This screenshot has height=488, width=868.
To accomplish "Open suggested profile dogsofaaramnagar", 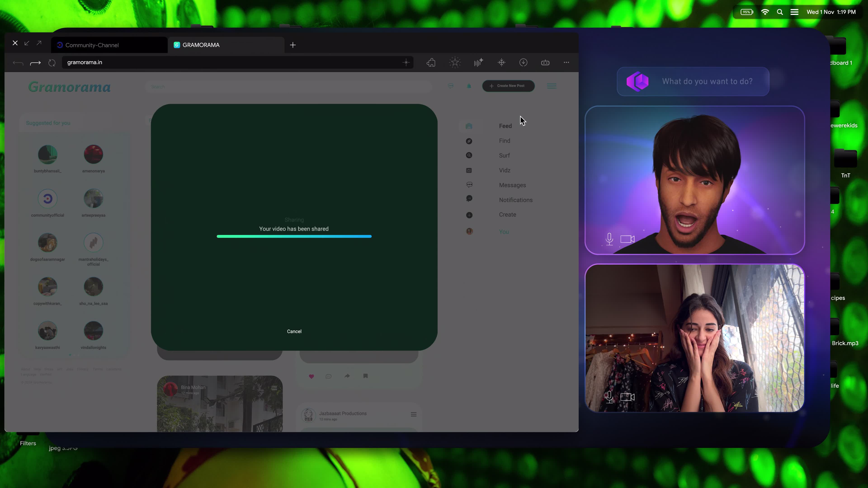I will (47, 243).
